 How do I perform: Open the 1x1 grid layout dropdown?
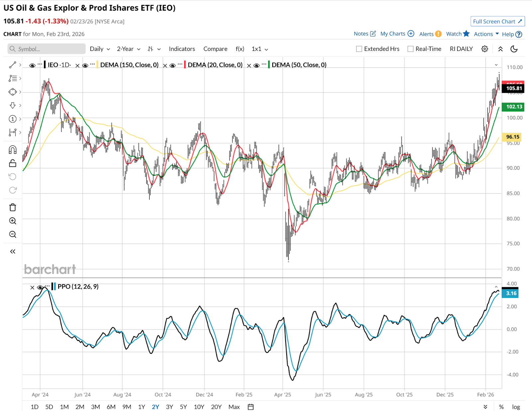pyautogui.click(x=260, y=49)
